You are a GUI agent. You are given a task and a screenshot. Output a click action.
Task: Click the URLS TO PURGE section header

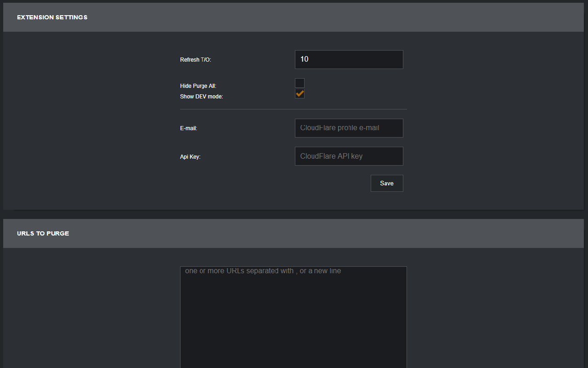point(43,233)
